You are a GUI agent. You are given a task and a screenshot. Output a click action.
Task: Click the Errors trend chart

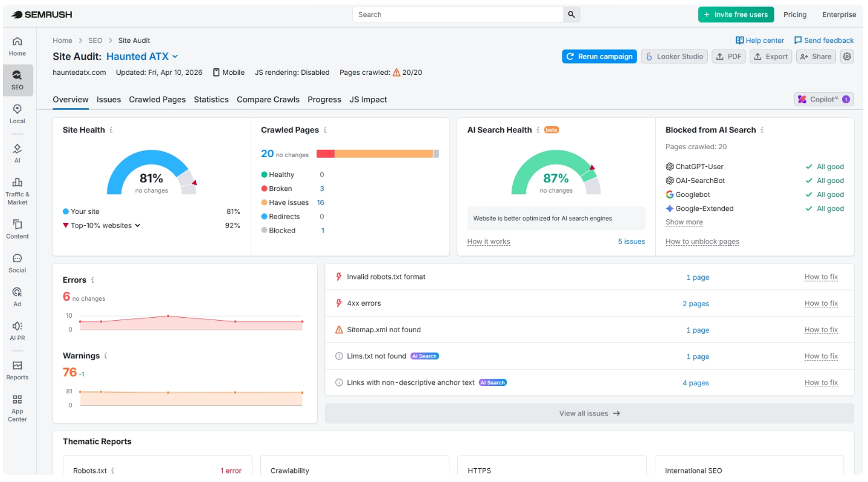191,323
